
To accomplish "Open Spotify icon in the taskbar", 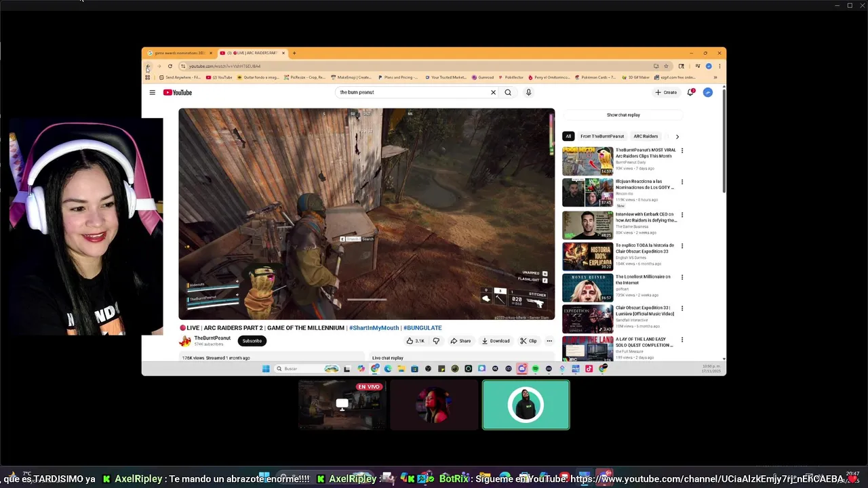I will click(535, 369).
